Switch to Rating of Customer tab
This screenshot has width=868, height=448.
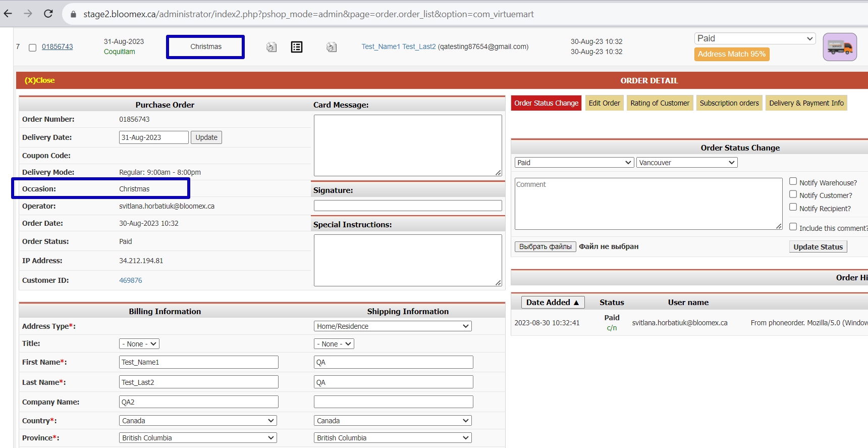pyautogui.click(x=660, y=103)
